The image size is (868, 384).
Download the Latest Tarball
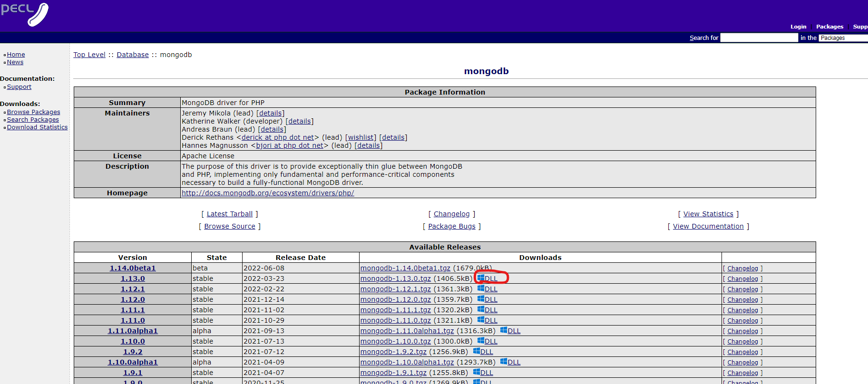click(230, 214)
